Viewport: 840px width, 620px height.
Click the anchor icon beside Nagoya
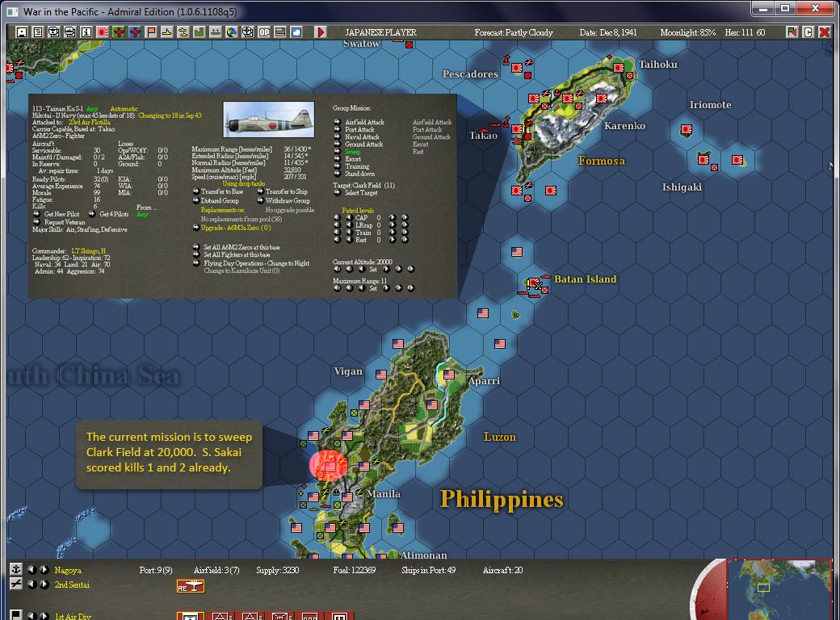click(x=16, y=569)
